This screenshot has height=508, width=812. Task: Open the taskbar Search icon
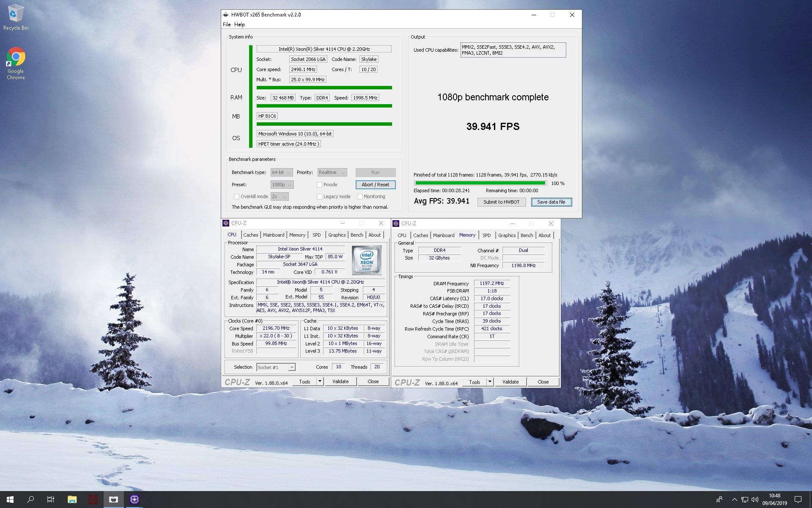(x=30, y=500)
